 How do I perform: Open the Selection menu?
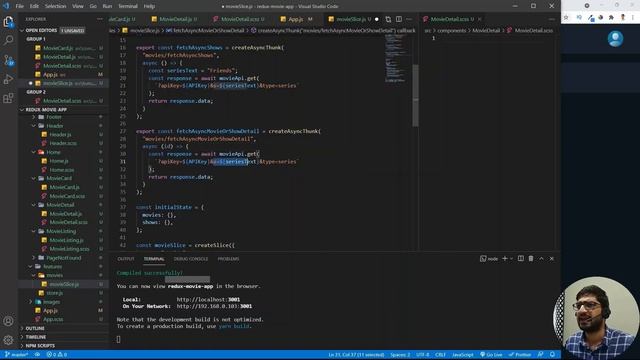coord(56,6)
